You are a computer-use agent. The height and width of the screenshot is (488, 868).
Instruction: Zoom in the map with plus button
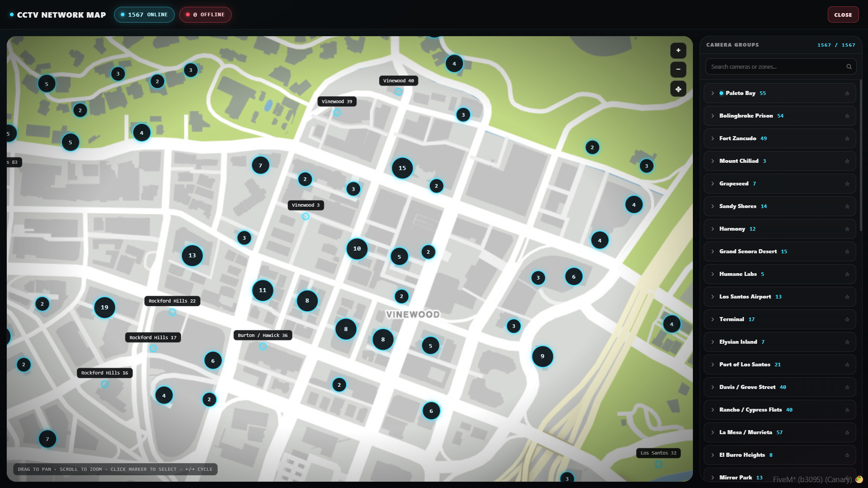point(678,51)
